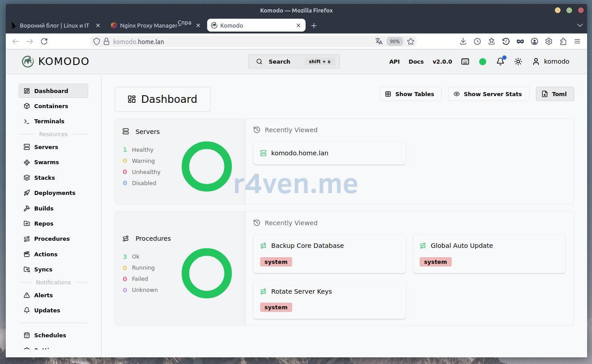Open the notifications bell icon
The width and height of the screenshot is (592, 364).
pyautogui.click(x=500, y=62)
